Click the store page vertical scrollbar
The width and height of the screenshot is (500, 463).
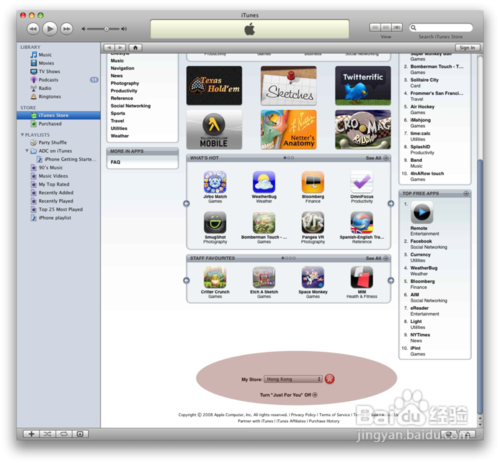coord(480,287)
